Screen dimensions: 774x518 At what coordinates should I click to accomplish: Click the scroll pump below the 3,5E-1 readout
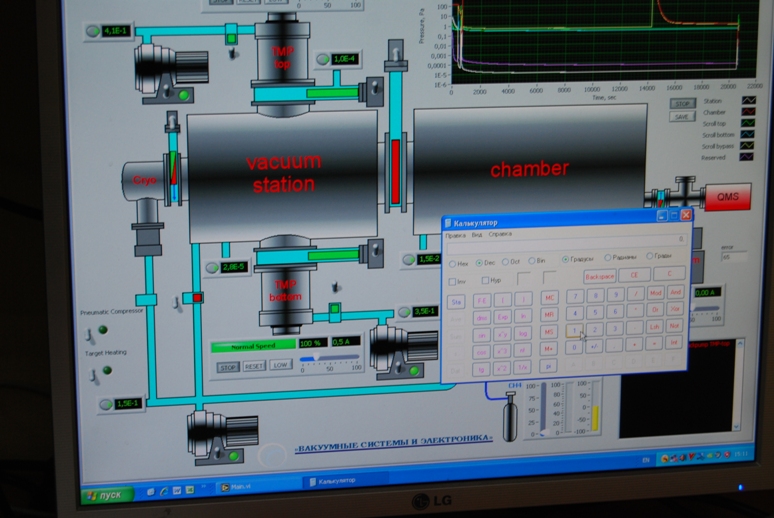403,351
